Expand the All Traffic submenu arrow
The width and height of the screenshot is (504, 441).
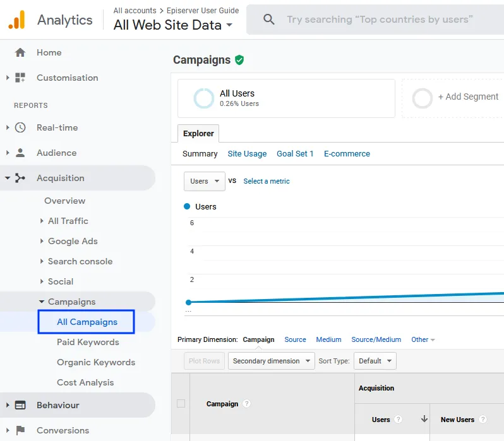[x=42, y=221]
